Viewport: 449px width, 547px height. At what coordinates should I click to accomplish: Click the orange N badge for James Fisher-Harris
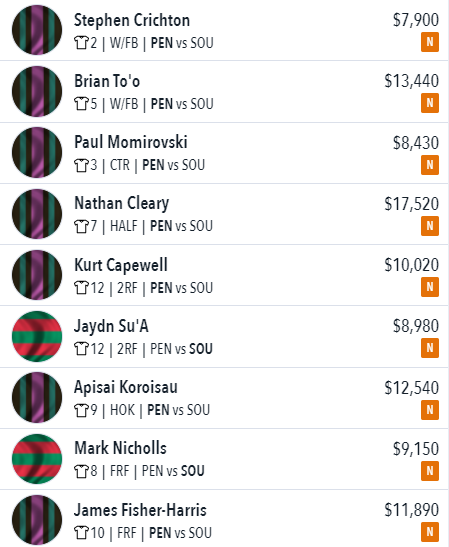pyautogui.click(x=429, y=532)
